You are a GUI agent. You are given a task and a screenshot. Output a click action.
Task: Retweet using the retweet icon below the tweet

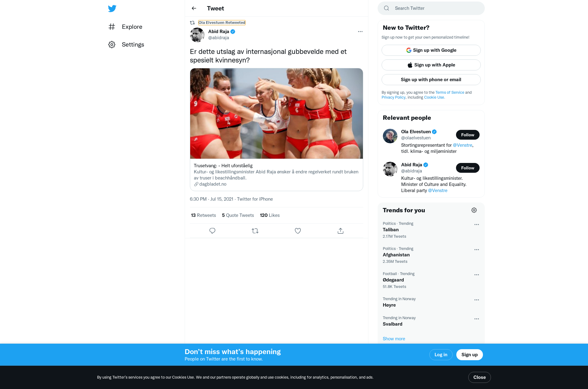click(x=255, y=231)
